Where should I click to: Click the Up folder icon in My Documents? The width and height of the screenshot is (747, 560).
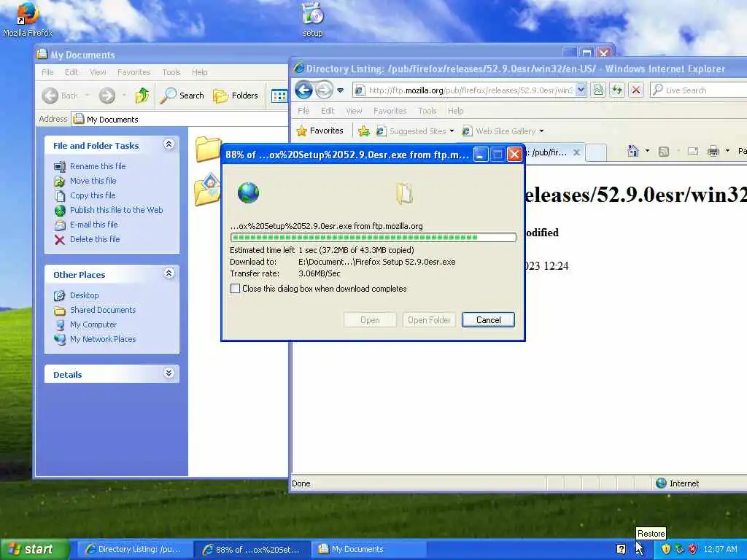pos(142,96)
